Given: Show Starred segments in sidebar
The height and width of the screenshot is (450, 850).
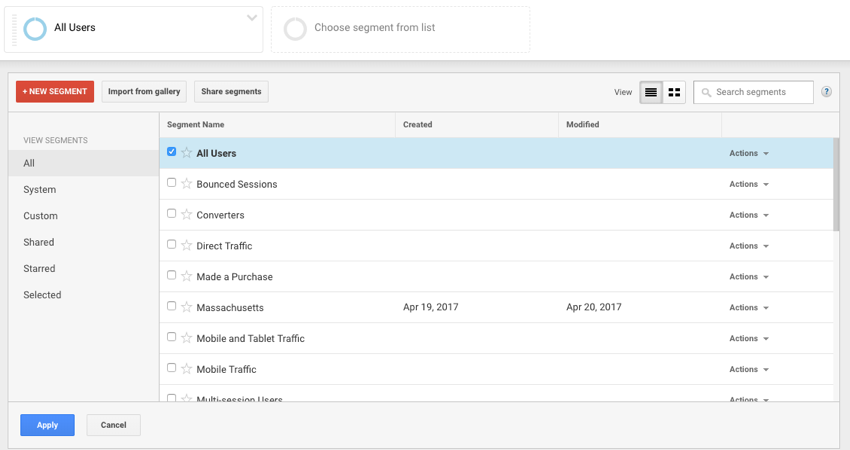Looking at the screenshot, I should click(x=40, y=269).
